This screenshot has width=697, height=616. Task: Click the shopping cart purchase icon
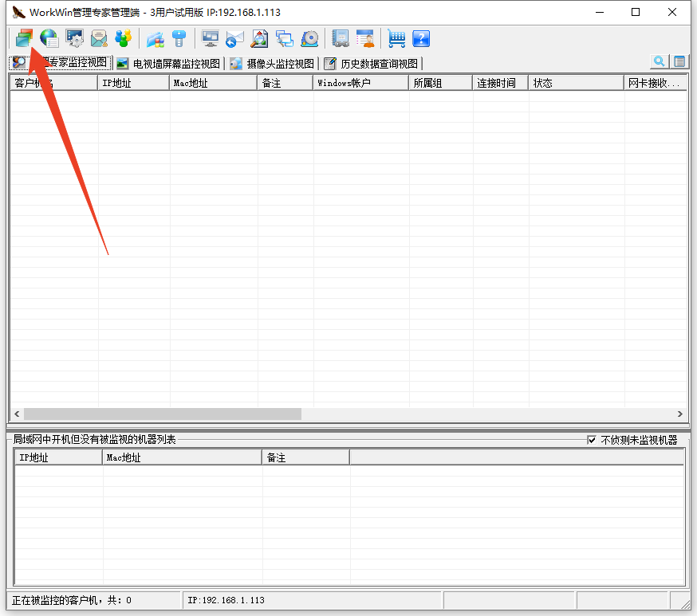396,38
